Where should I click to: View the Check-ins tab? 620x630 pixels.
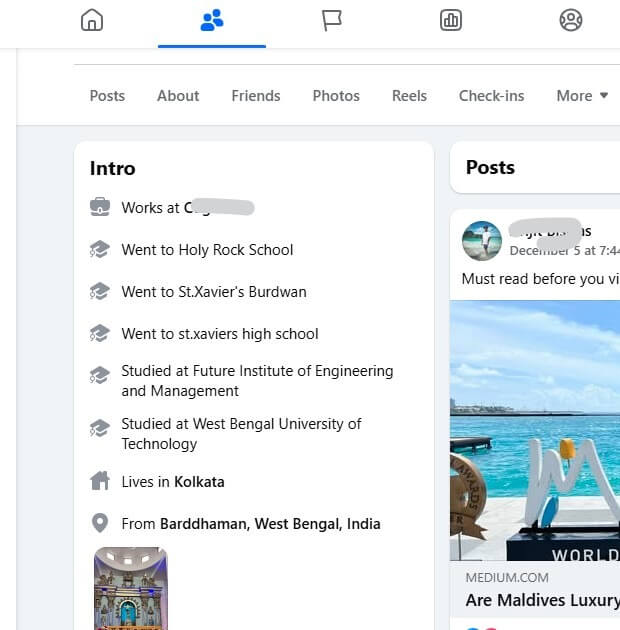click(491, 96)
